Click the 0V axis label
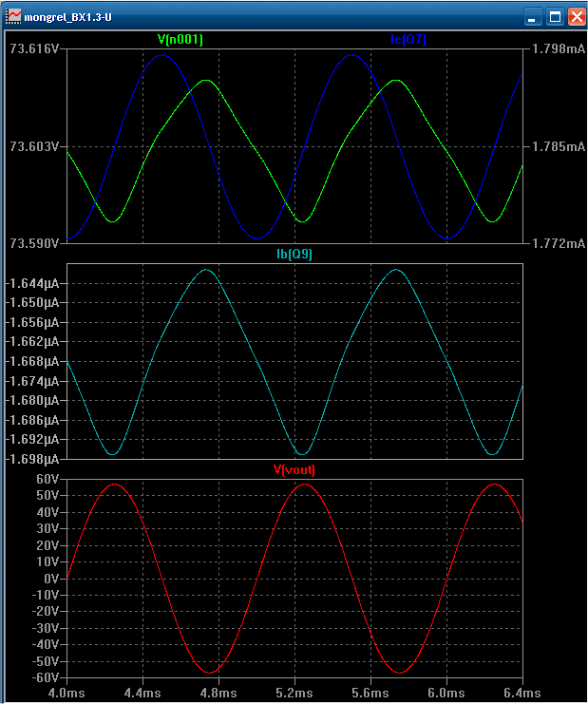The height and width of the screenshot is (704, 588). click(51, 580)
